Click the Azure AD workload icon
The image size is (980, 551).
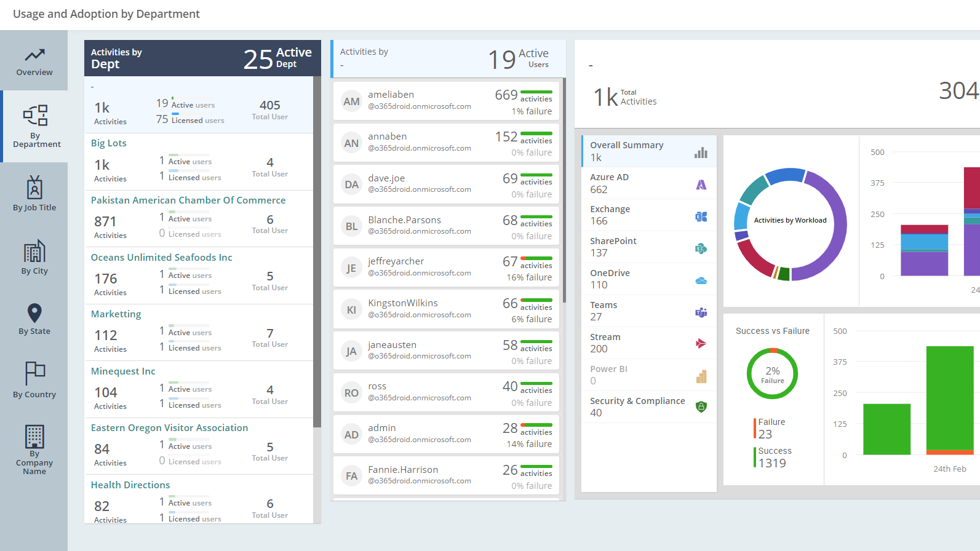(x=701, y=184)
